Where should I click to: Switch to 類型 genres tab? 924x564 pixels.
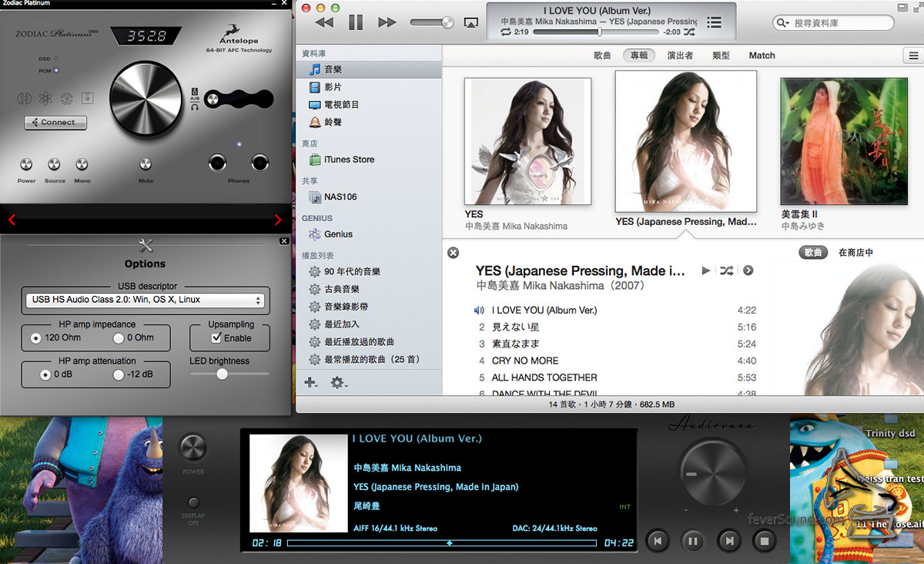point(721,55)
